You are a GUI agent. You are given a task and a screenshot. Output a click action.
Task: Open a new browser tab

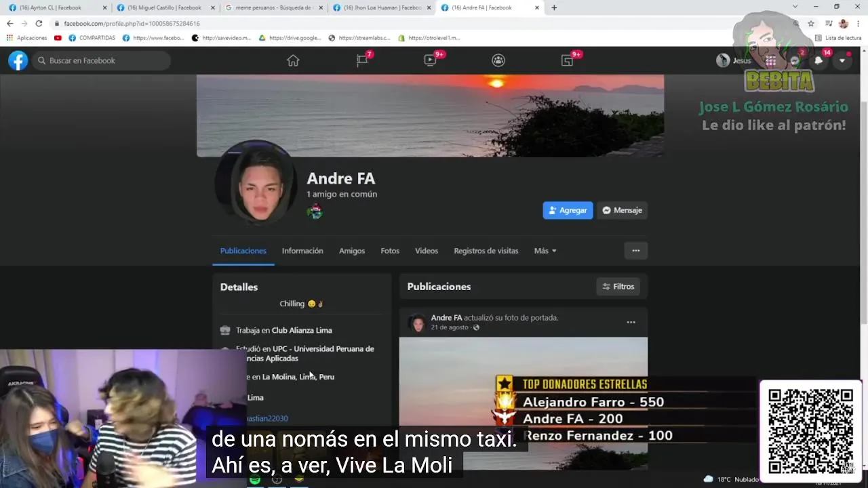554,7
